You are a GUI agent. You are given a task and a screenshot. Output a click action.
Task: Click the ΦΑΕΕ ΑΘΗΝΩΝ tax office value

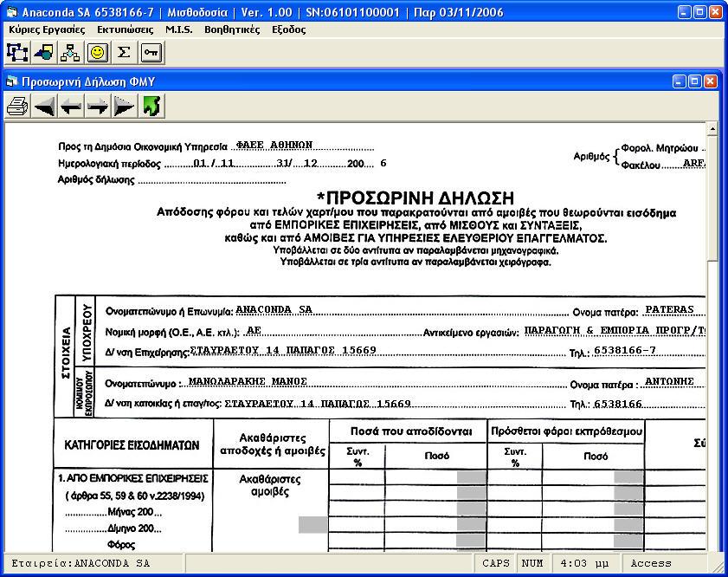(274, 145)
